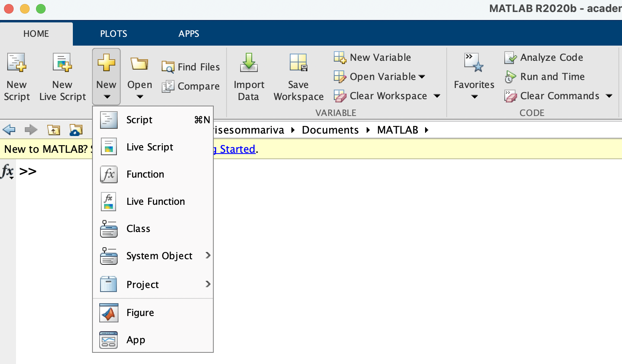Open the New button dropdown arrow
Screen dimensions: 622x364
pos(107,96)
